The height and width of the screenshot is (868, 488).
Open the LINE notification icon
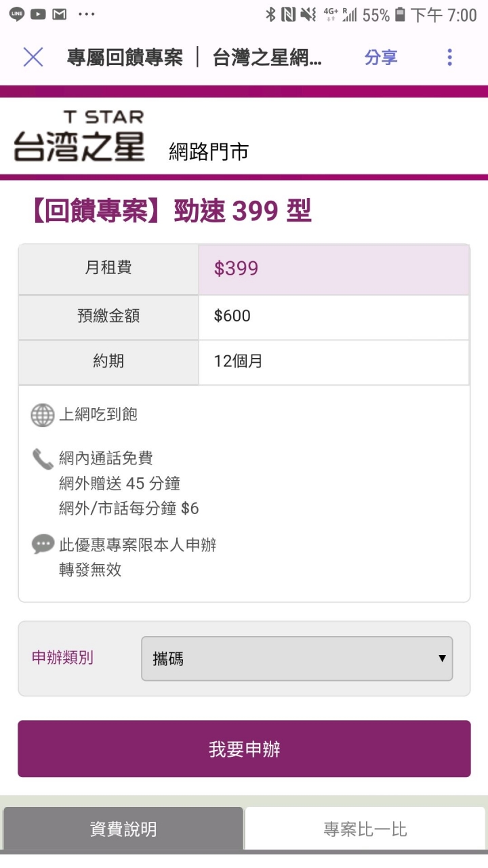tap(17, 14)
